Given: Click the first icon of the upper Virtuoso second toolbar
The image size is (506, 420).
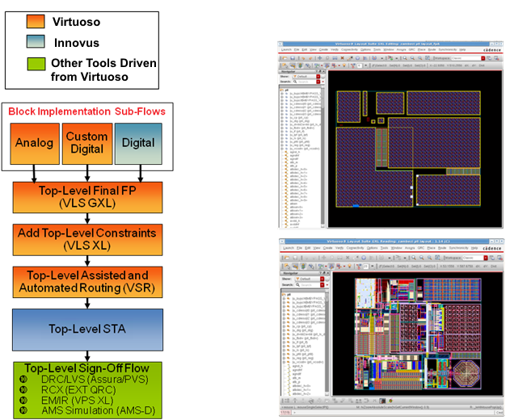Looking at the screenshot, I should (285, 65).
